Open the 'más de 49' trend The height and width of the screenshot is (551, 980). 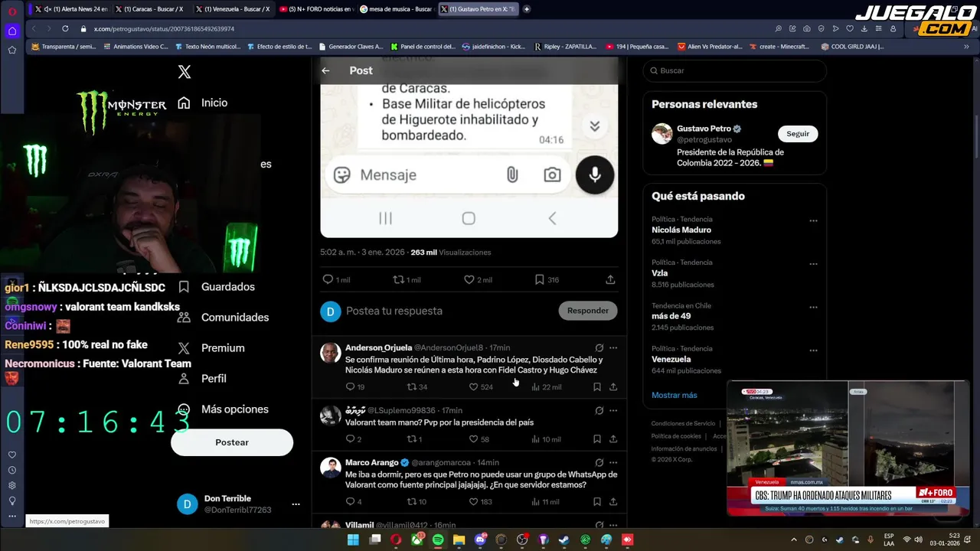pyautogui.click(x=671, y=315)
